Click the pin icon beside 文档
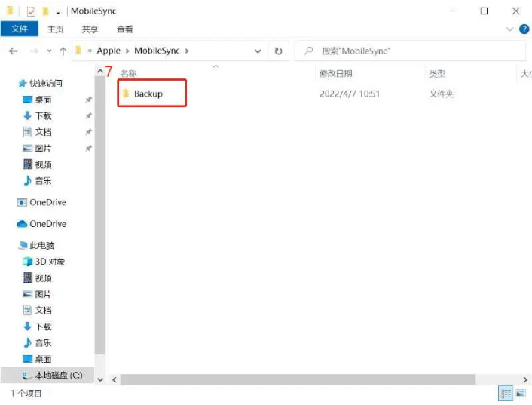 89,132
